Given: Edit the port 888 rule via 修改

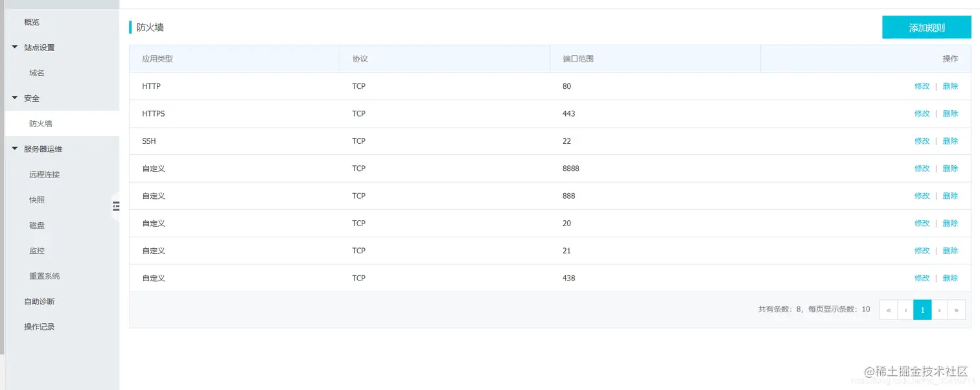Looking at the screenshot, I should [922, 196].
